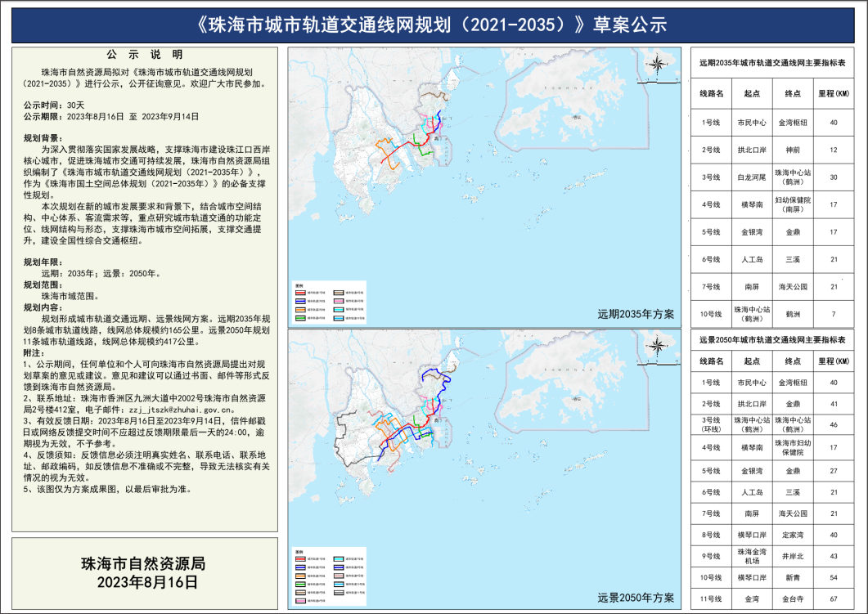The width and height of the screenshot is (868, 614).
Task: Click 金台寺 in the 2050 table
Action: (793, 599)
